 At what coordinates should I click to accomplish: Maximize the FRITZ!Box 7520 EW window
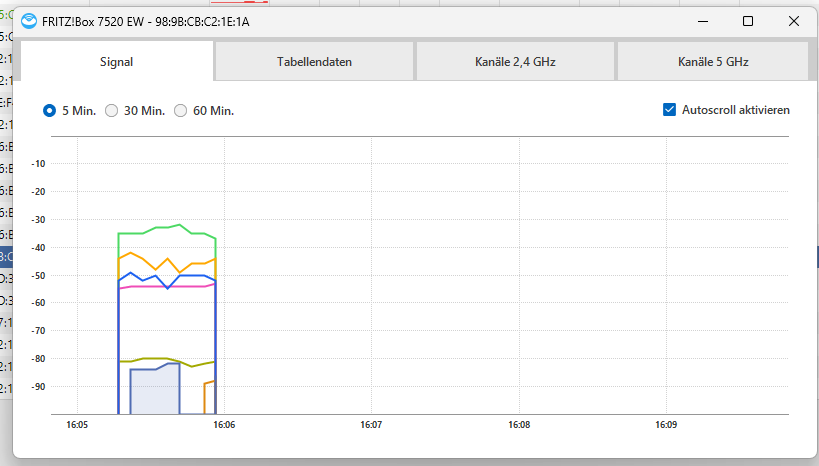[x=748, y=21]
